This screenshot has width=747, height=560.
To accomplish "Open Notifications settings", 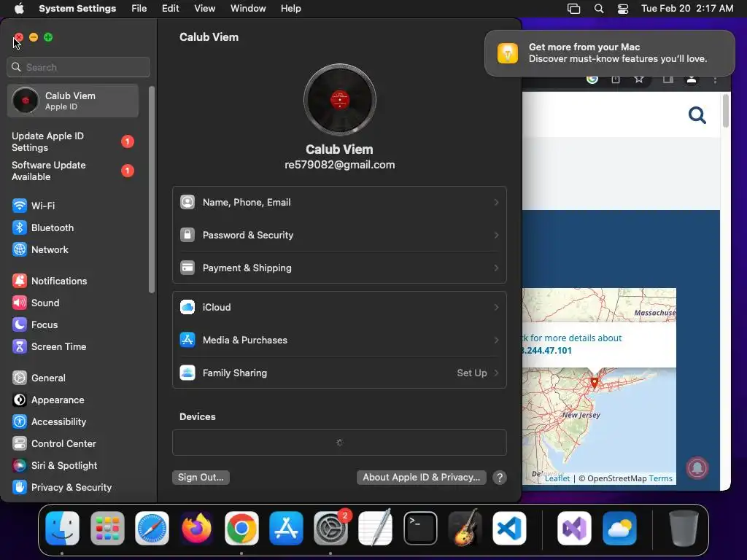I will click(x=50, y=281).
